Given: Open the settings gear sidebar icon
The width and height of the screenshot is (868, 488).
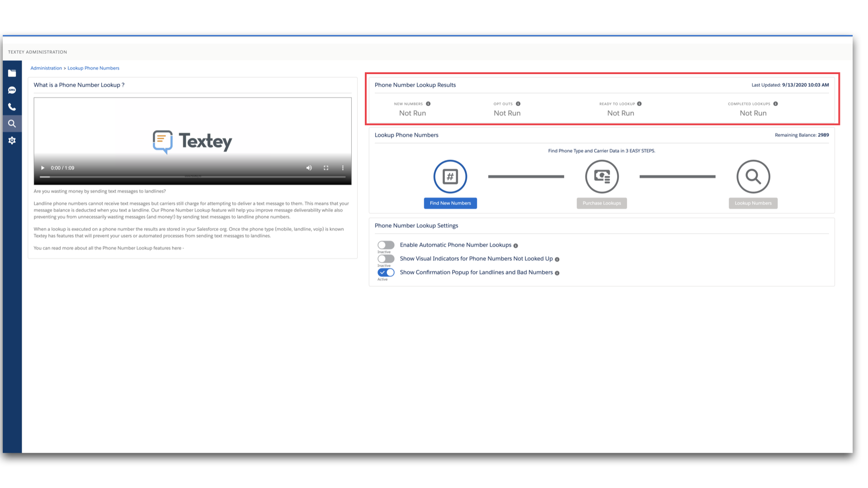Looking at the screenshot, I should 12,141.
